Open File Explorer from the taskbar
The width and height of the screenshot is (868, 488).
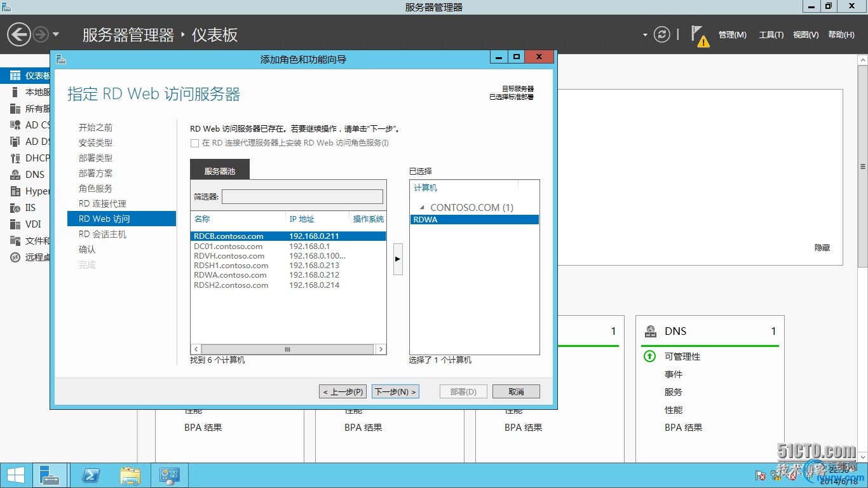click(x=130, y=475)
